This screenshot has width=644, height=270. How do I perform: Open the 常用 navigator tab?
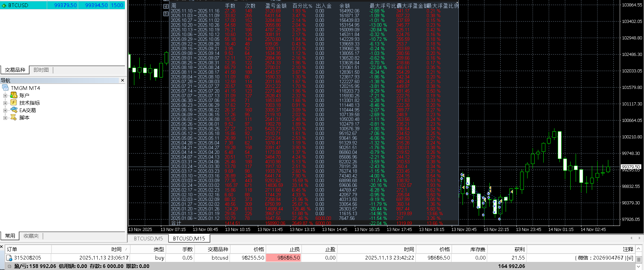pyautogui.click(x=10, y=236)
